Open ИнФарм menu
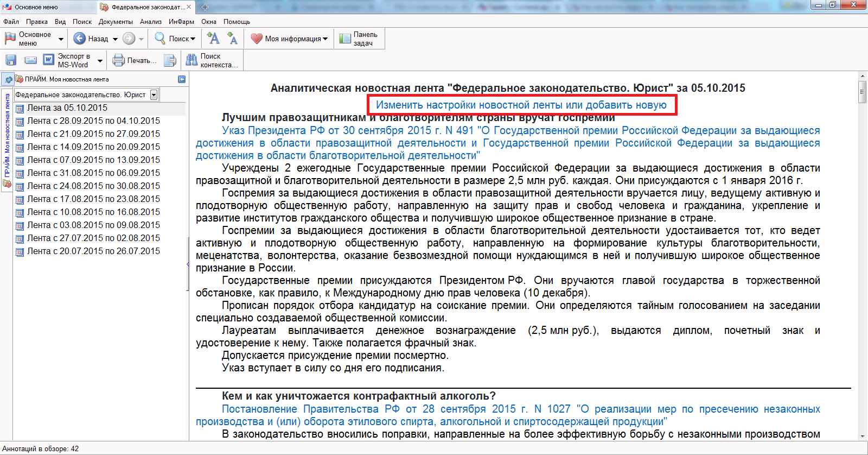The height and width of the screenshot is (455, 868). [x=181, y=22]
